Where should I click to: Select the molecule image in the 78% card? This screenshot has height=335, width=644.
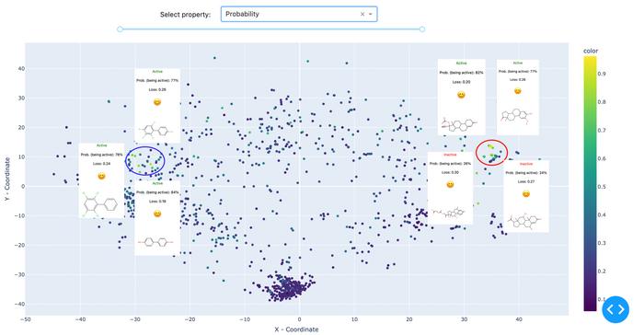point(101,203)
